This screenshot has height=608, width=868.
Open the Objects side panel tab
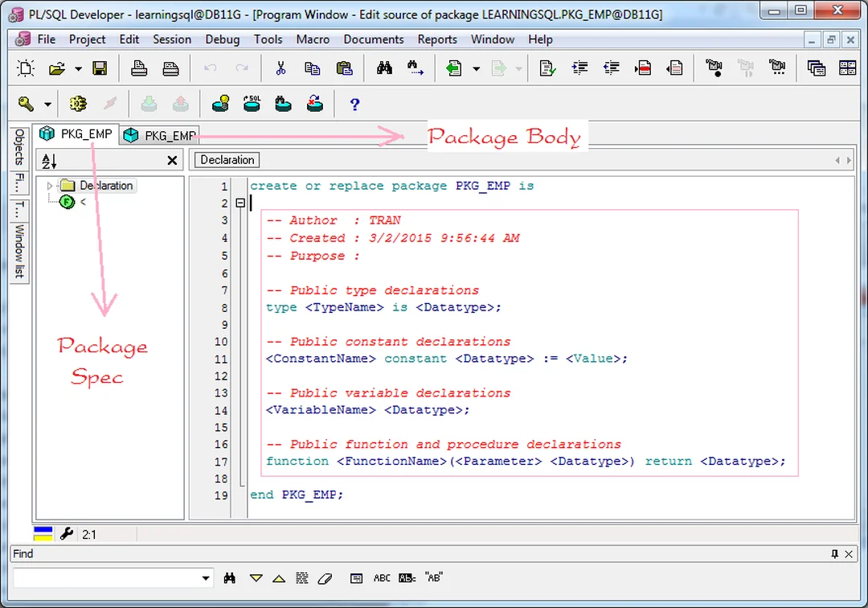point(19,147)
